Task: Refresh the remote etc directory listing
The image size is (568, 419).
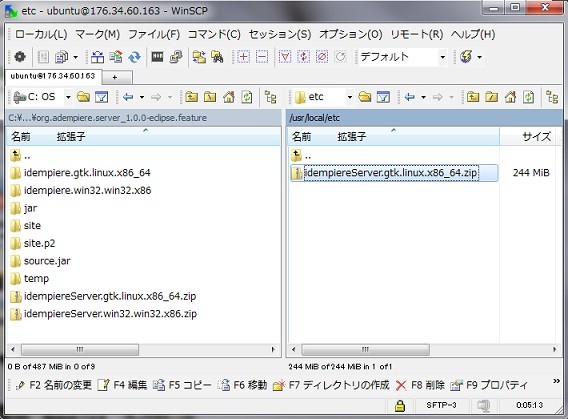Action: click(x=529, y=97)
